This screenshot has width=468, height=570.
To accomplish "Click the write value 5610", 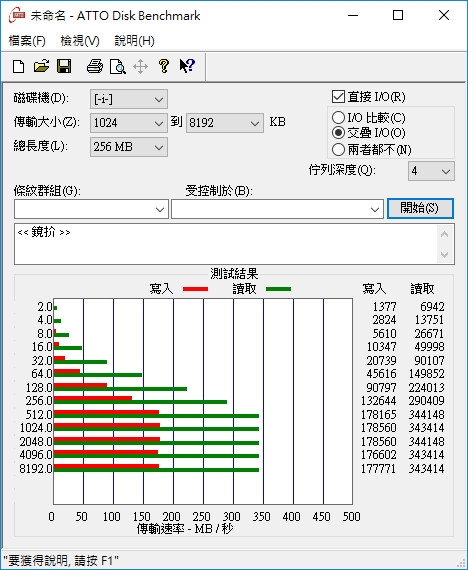I will (384, 334).
